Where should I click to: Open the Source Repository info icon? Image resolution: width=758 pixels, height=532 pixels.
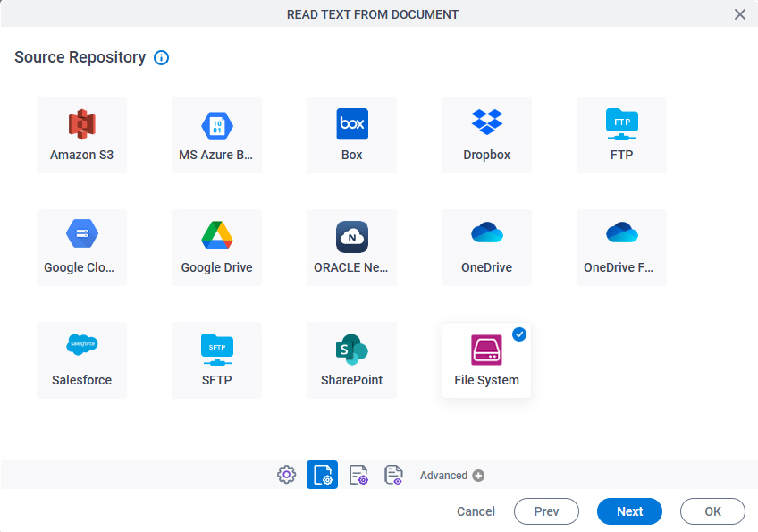click(x=162, y=57)
